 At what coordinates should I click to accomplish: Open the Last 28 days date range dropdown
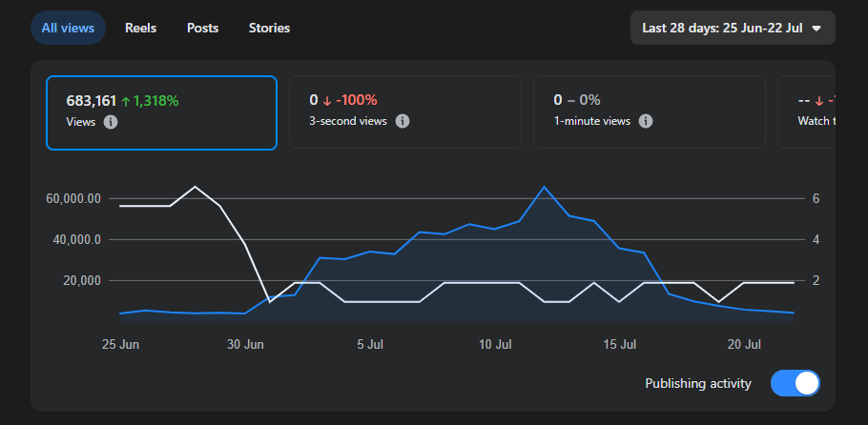[733, 28]
